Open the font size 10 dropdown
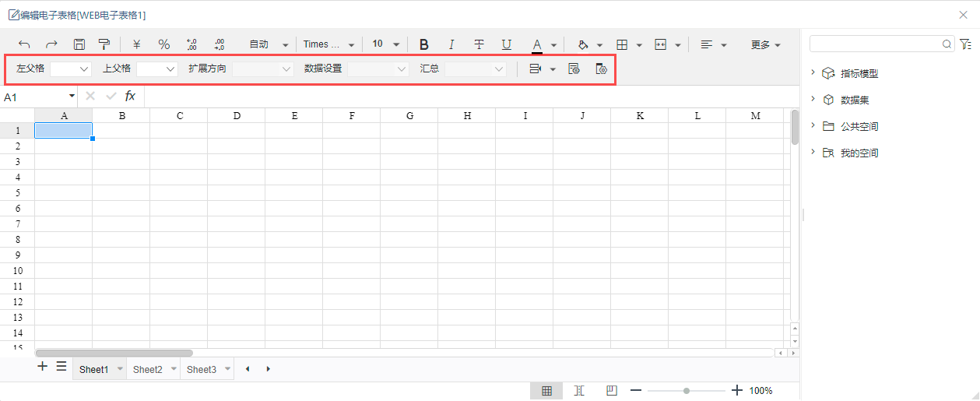The height and width of the screenshot is (401, 980). [x=386, y=44]
